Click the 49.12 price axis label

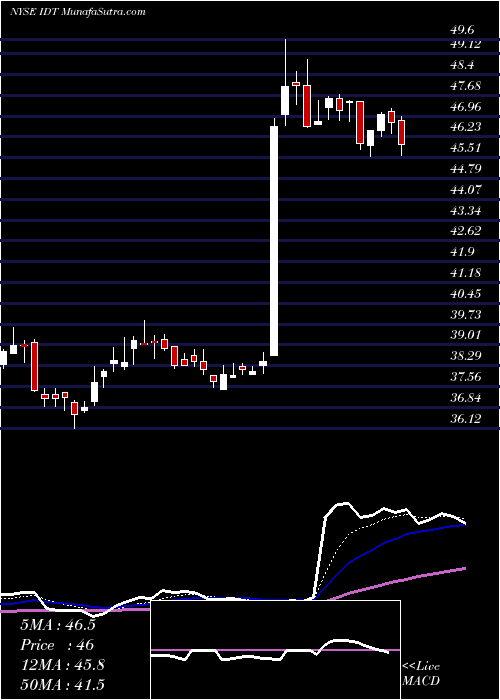(466, 43)
